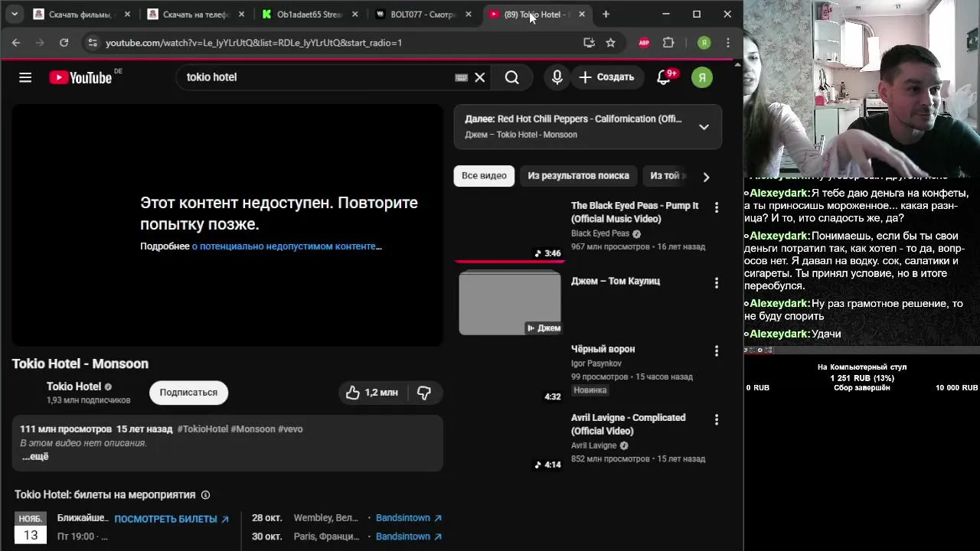
Task: Click the #TokioHotel hashtag
Action: 203,429
